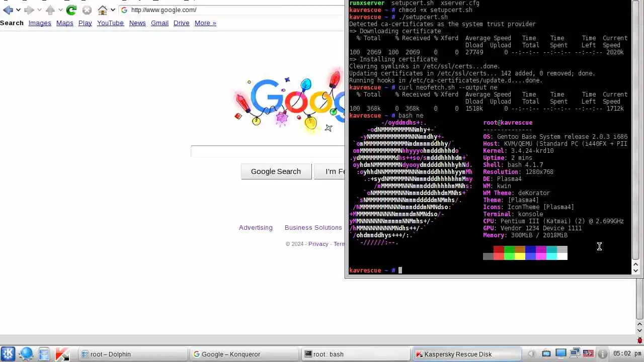
Task: Open the Privacy footer link
Action: point(318,244)
